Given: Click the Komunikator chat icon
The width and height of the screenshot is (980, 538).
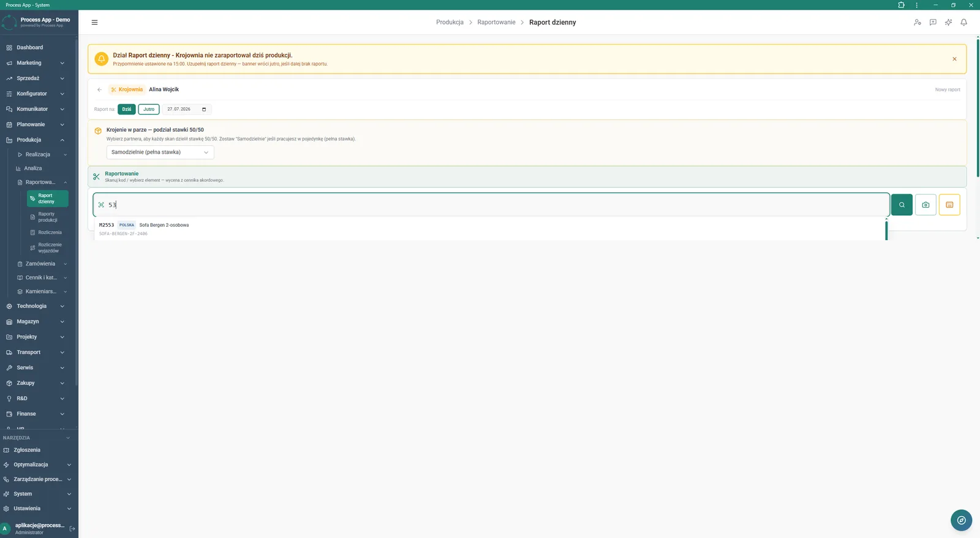Looking at the screenshot, I should click(x=9, y=109).
